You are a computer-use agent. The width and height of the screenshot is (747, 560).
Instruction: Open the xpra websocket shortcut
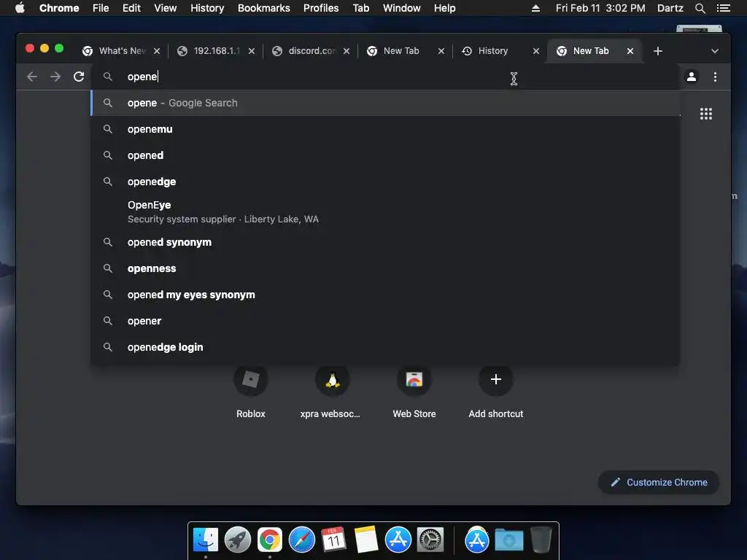tap(332, 392)
